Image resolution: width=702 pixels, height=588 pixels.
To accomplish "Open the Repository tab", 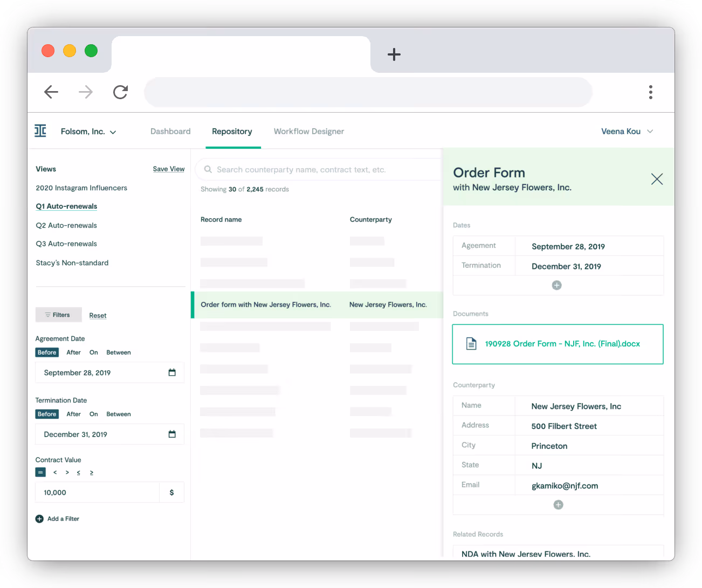I will [232, 132].
